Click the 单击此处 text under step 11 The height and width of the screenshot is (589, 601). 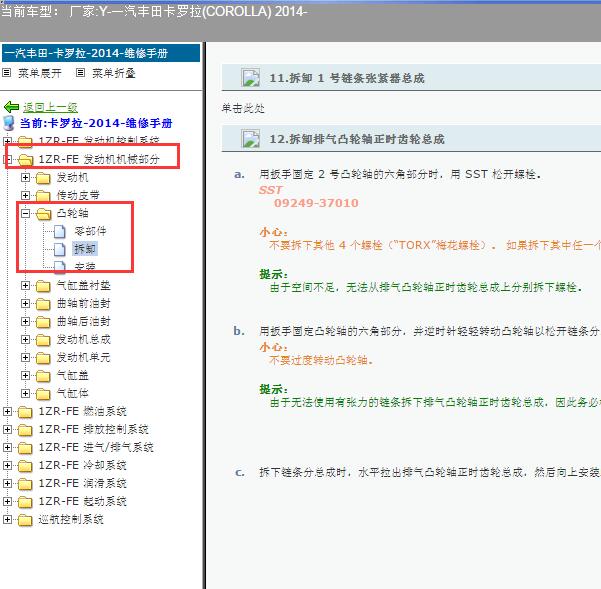coord(243,108)
